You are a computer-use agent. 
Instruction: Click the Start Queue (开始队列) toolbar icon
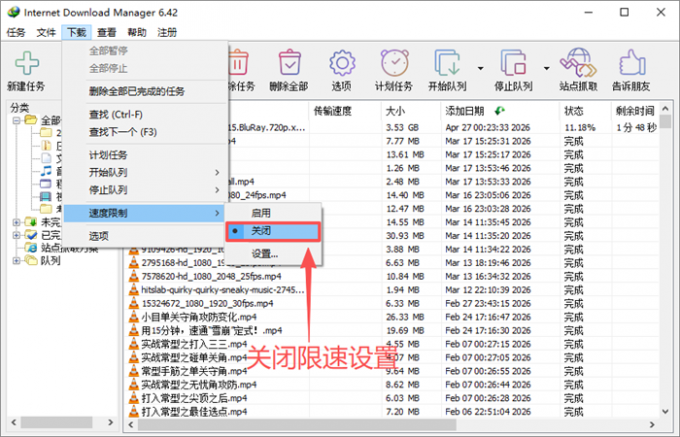tap(448, 63)
